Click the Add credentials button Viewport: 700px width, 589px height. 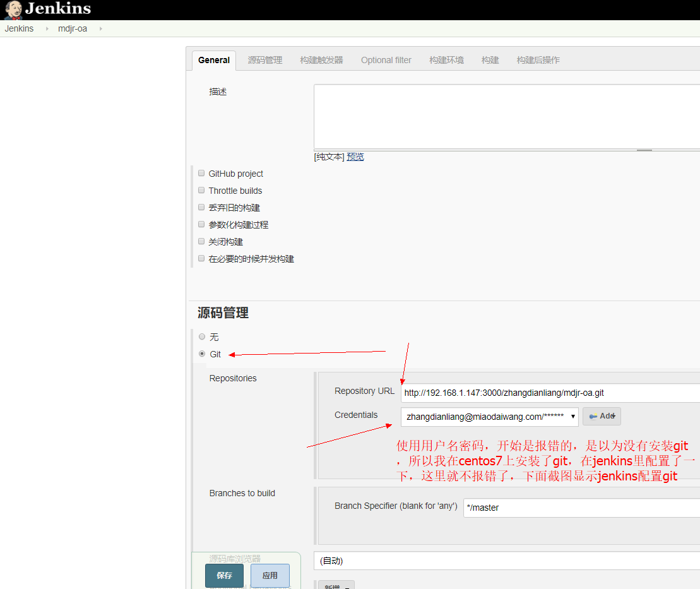point(602,416)
